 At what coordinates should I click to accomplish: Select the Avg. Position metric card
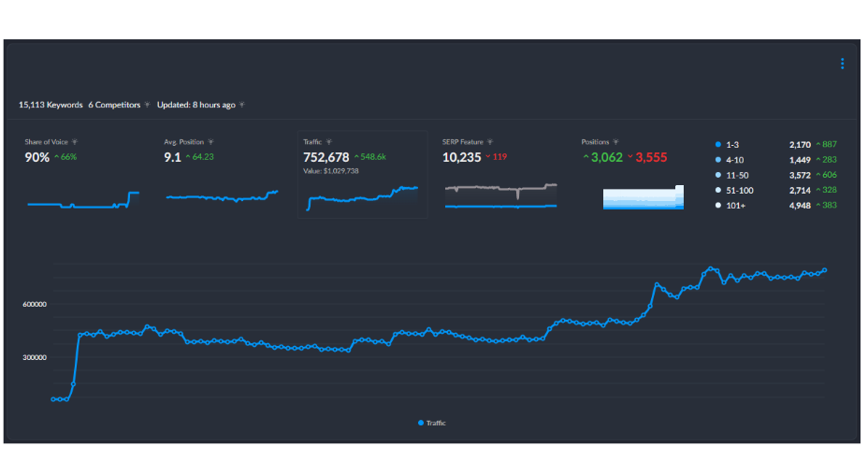[222, 174]
